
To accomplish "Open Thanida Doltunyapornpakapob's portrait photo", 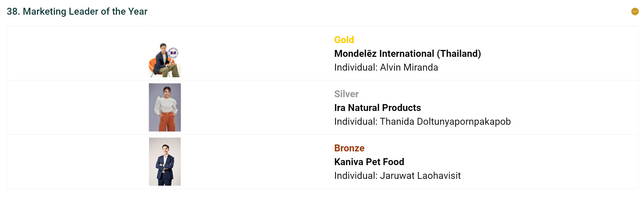I will [165, 107].
